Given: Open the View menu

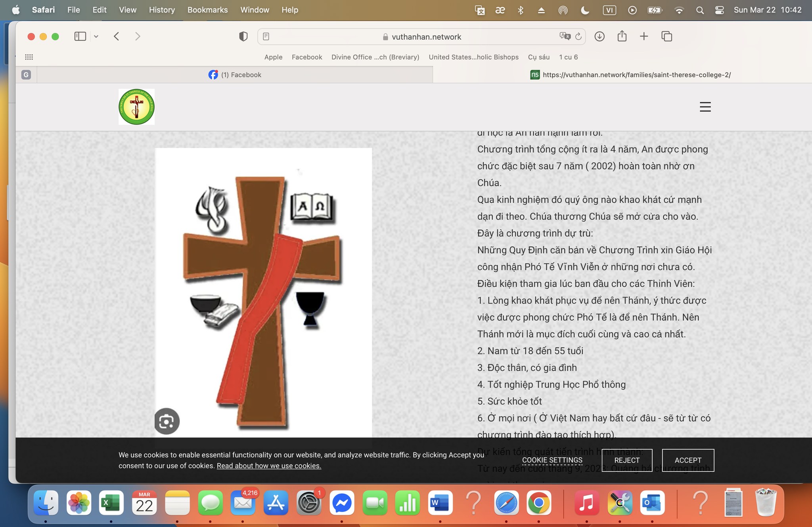Looking at the screenshot, I should 128,10.
